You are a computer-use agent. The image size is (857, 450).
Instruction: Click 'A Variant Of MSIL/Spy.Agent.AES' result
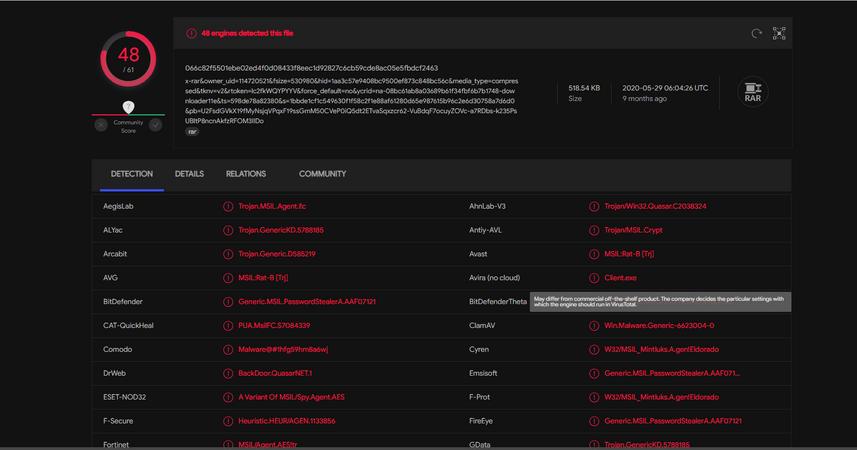tap(291, 398)
